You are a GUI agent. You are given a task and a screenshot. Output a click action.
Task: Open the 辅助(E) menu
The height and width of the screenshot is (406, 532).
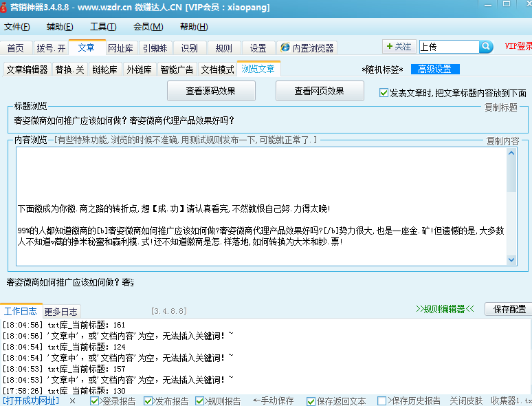[x=60, y=27]
